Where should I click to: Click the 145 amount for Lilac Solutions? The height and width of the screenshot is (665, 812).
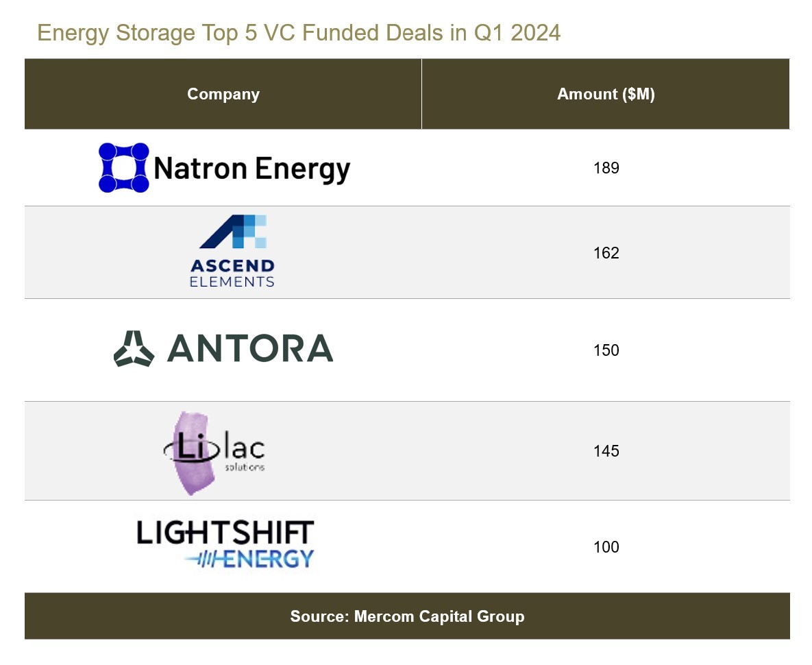tap(606, 451)
